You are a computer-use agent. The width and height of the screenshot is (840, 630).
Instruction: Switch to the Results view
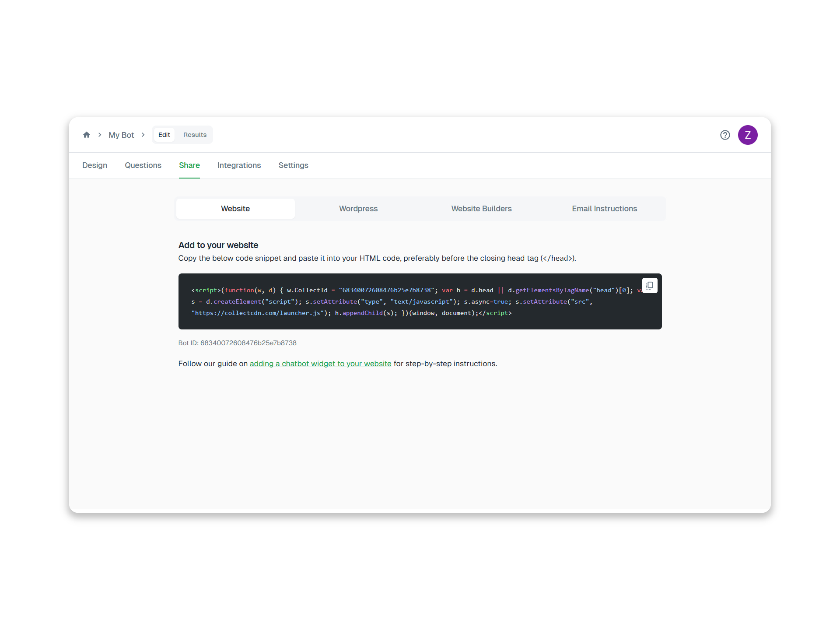tap(195, 135)
